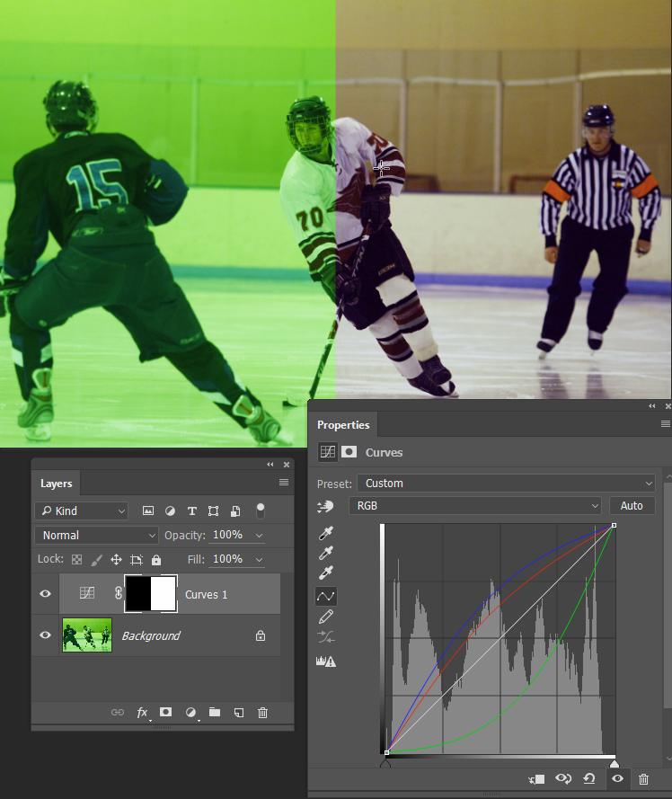The image size is (672, 799).
Task: Open the Layers panel flyout menu
Action: pyautogui.click(x=284, y=483)
